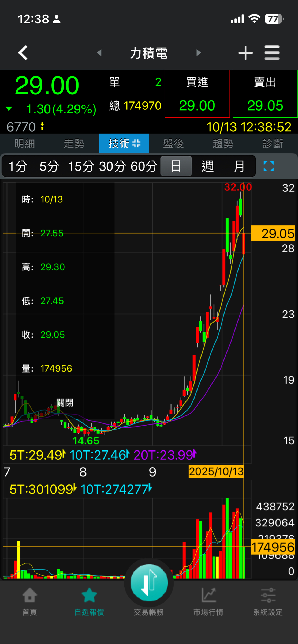
Task: Tap the 賣出 sell box at 29.05
Action: tap(265, 94)
